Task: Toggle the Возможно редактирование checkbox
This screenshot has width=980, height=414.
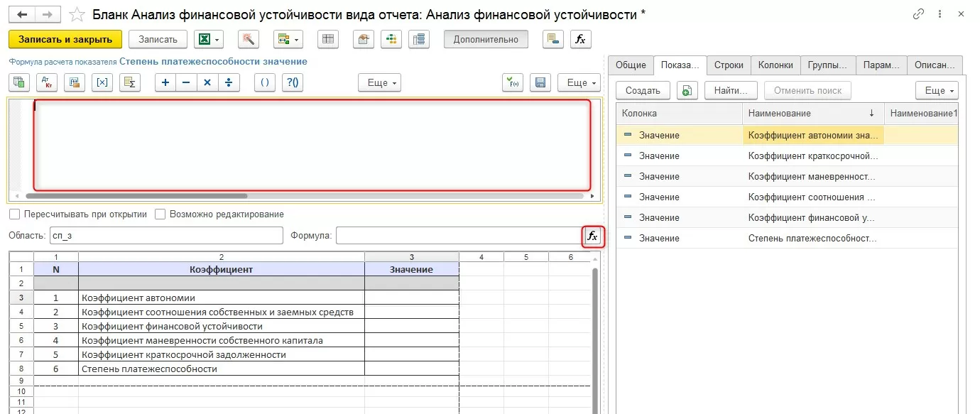Action: 160,214
